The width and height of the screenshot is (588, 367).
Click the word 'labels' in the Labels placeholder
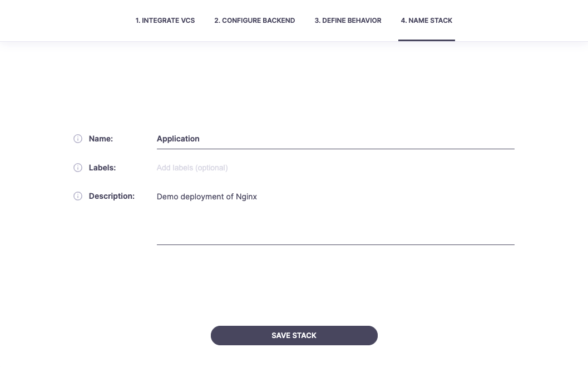tap(183, 168)
